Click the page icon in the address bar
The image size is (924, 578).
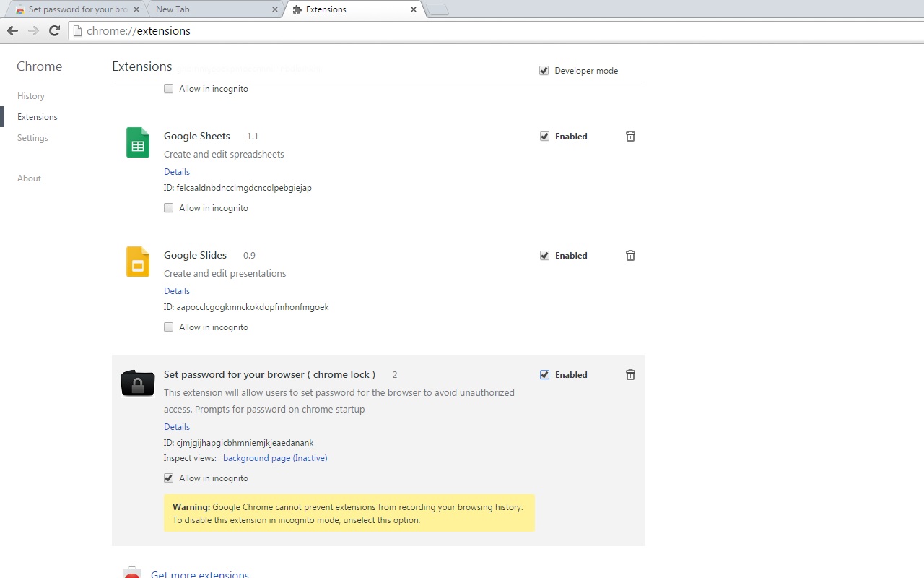pos(78,30)
